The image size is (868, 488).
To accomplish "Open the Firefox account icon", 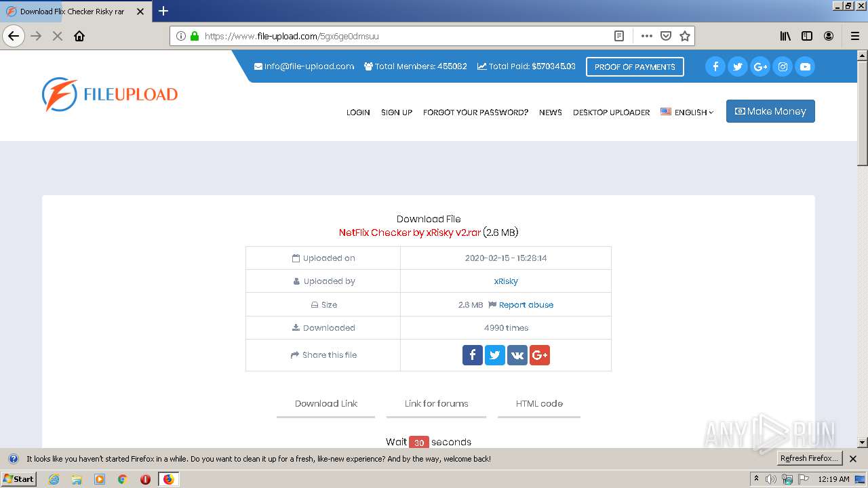I will click(x=829, y=36).
